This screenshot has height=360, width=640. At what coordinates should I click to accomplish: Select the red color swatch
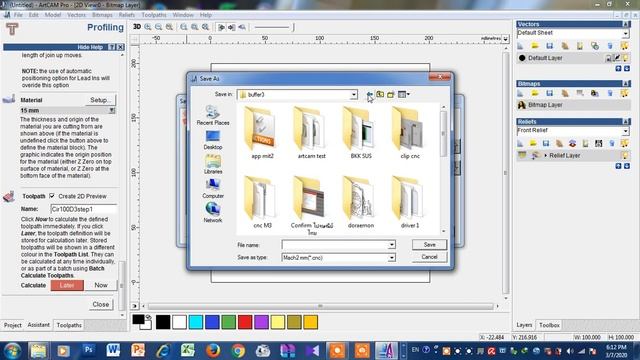245,322
